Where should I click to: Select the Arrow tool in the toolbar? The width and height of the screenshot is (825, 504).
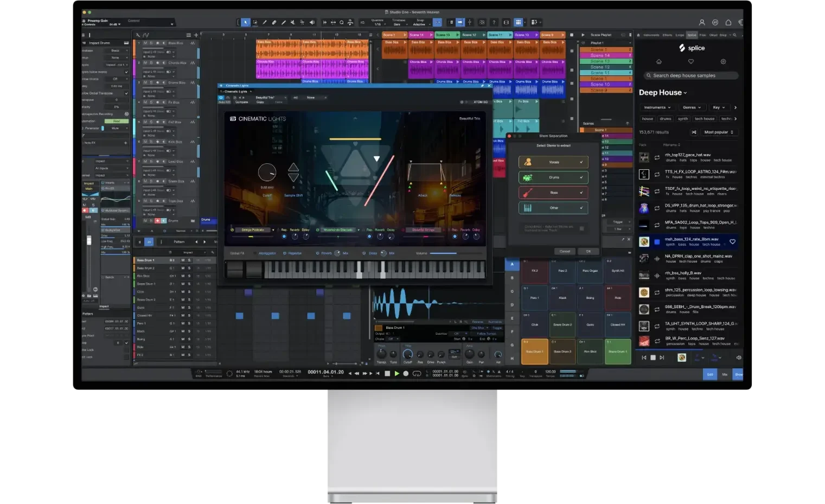pyautogui.click(x=246, y=22)
